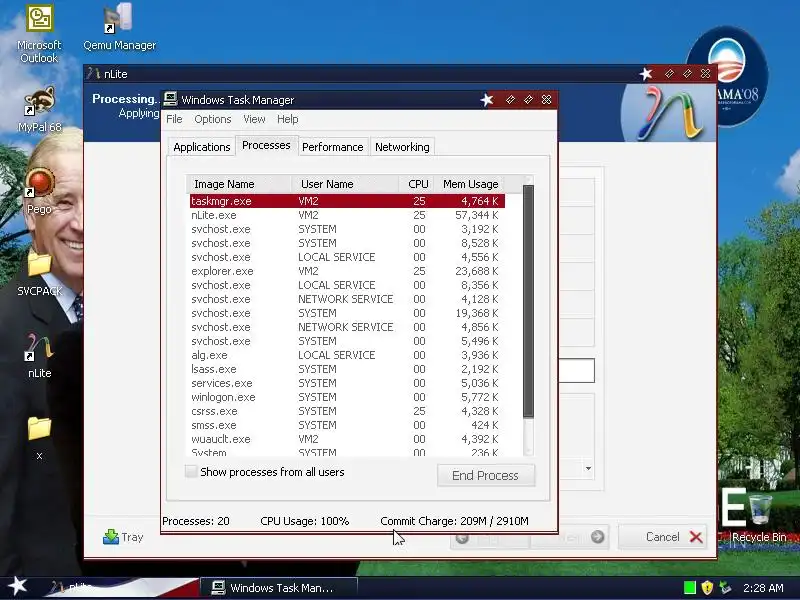Launch the nLite desktop shortcut

[39, 356]
